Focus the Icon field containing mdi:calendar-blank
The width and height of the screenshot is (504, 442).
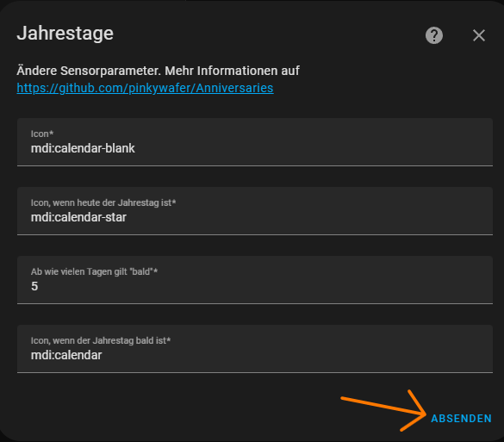click(255, 142)
